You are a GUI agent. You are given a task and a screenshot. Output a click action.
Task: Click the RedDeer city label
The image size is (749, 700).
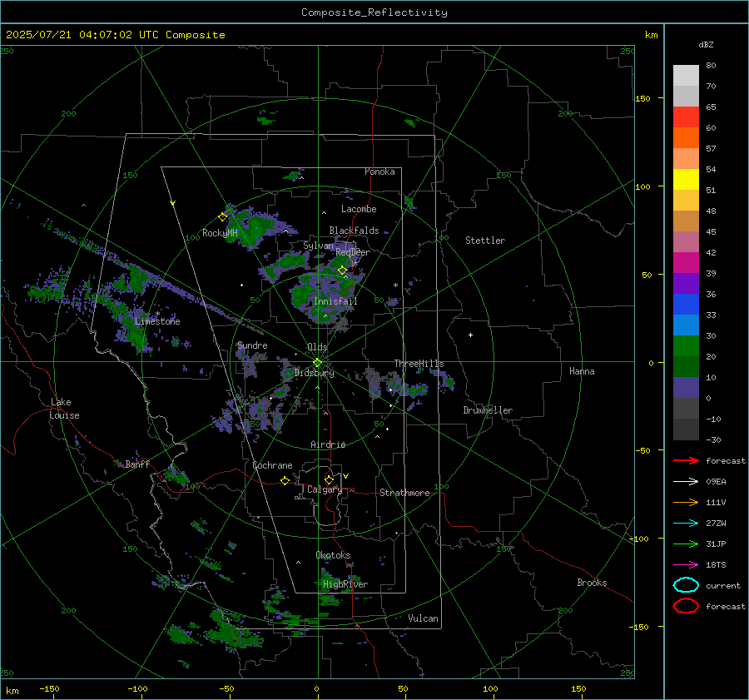point(353,252)
